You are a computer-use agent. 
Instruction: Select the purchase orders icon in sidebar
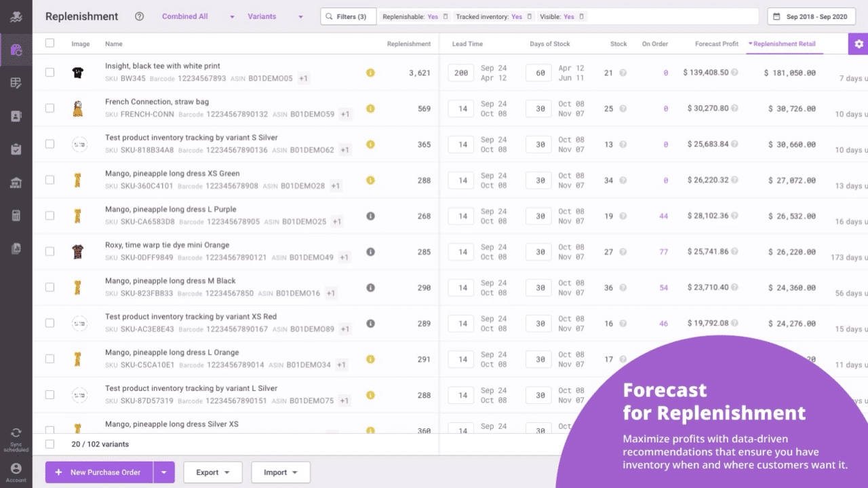(15, 82)
